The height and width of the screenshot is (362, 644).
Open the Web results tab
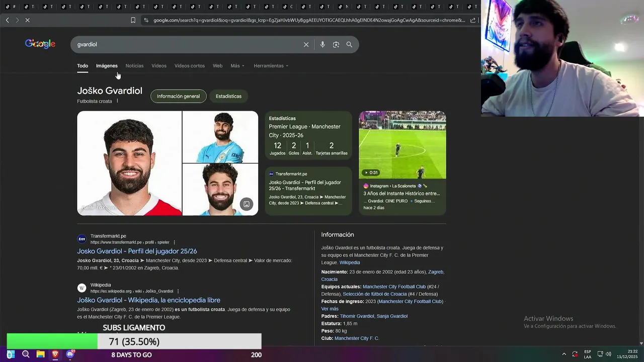[x=217, y=66]
